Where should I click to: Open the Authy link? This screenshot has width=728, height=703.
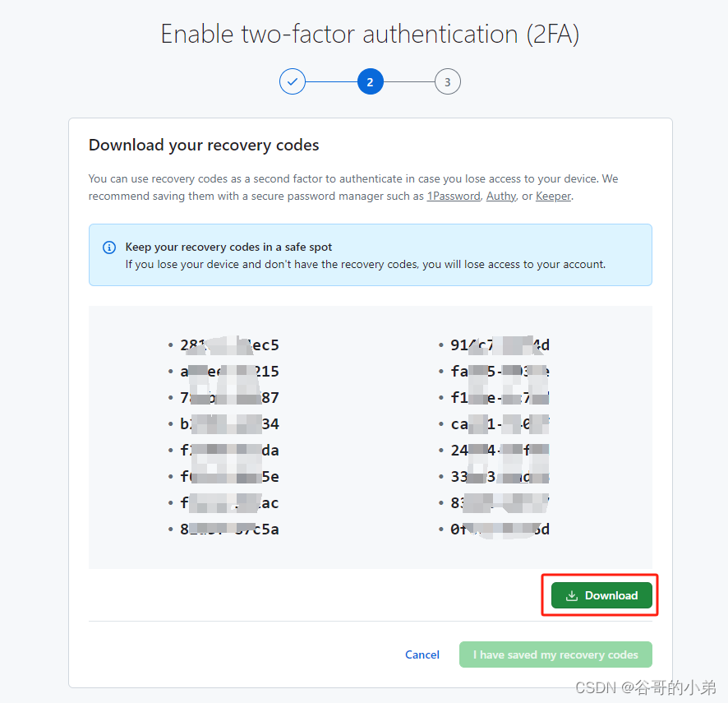point(501,196)
